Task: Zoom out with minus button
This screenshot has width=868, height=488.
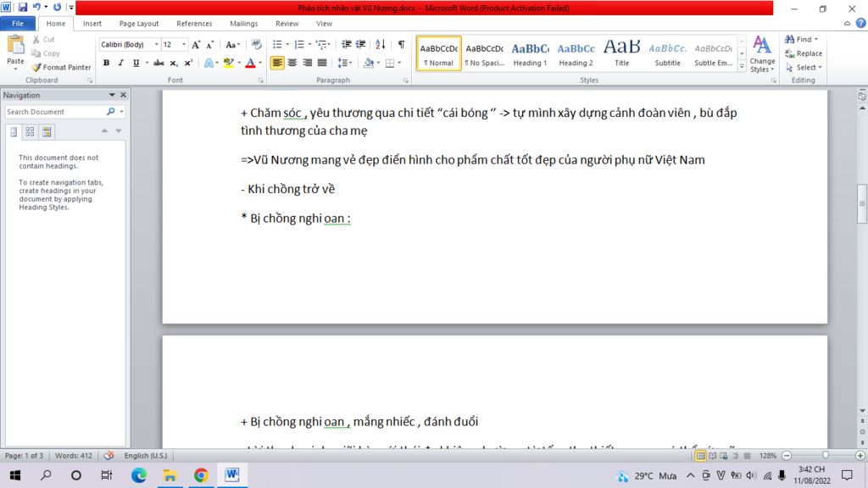Action: click(787, 455)
